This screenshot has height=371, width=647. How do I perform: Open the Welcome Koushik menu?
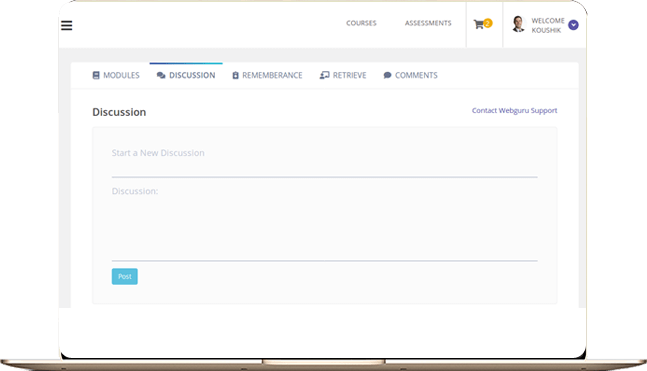pyautogui.click(x=548, y=25)
